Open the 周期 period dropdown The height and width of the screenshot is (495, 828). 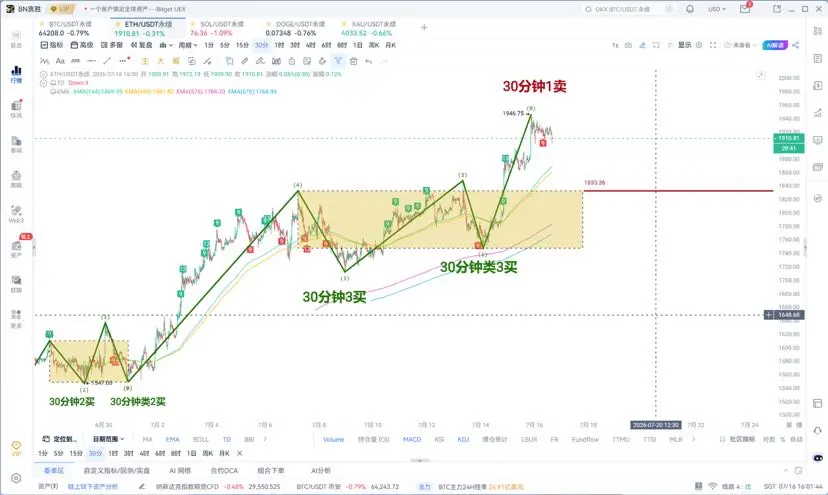188,45
